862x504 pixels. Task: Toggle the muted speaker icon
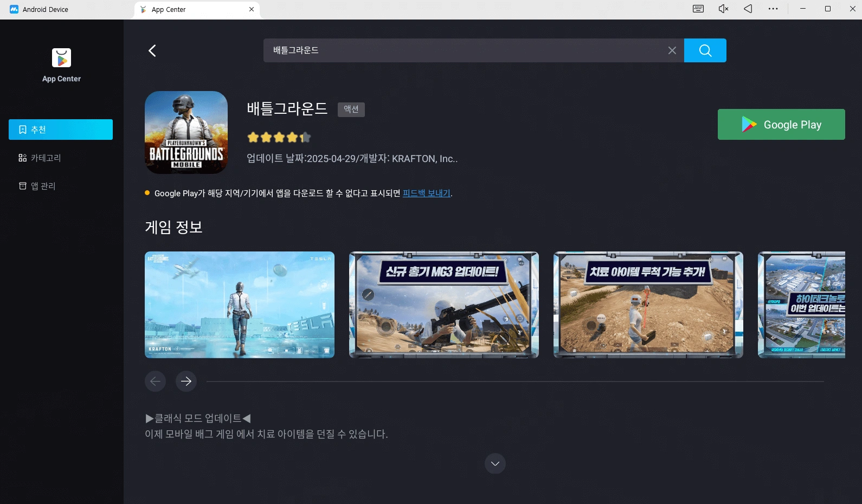(x=723, y=9)
